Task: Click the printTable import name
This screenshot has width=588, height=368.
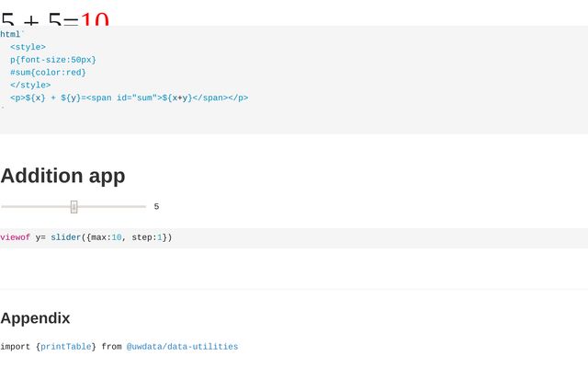Action: [x=65, y=347]
